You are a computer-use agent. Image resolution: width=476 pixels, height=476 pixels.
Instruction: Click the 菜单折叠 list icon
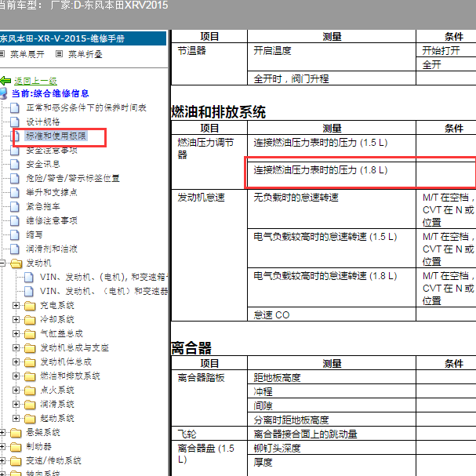tap(59, 54)
